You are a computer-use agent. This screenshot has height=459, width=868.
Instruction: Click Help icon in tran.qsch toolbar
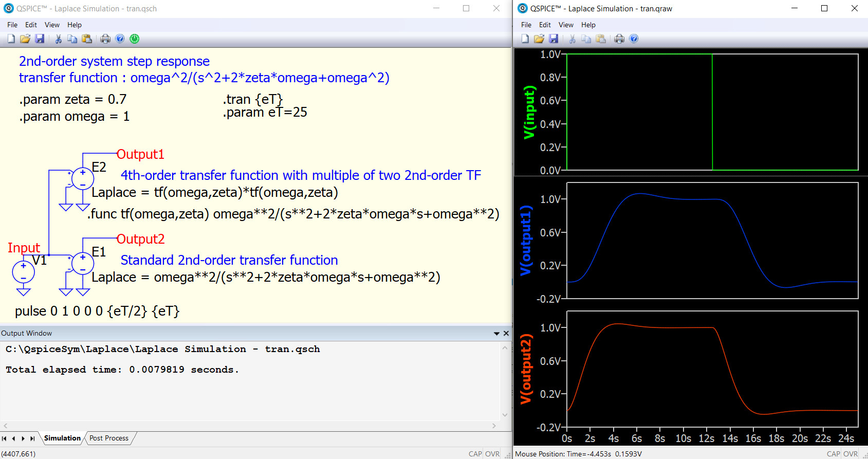(120, 39)
